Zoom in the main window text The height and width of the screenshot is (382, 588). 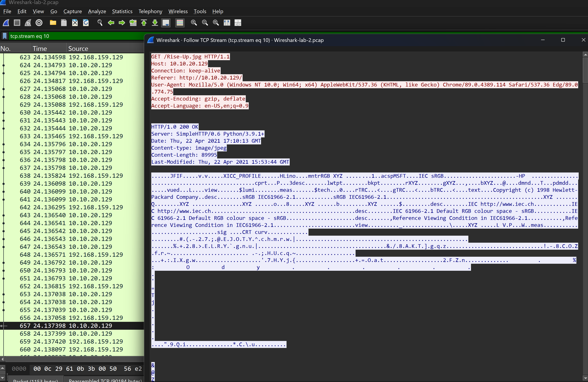click(x=194, y=23)
